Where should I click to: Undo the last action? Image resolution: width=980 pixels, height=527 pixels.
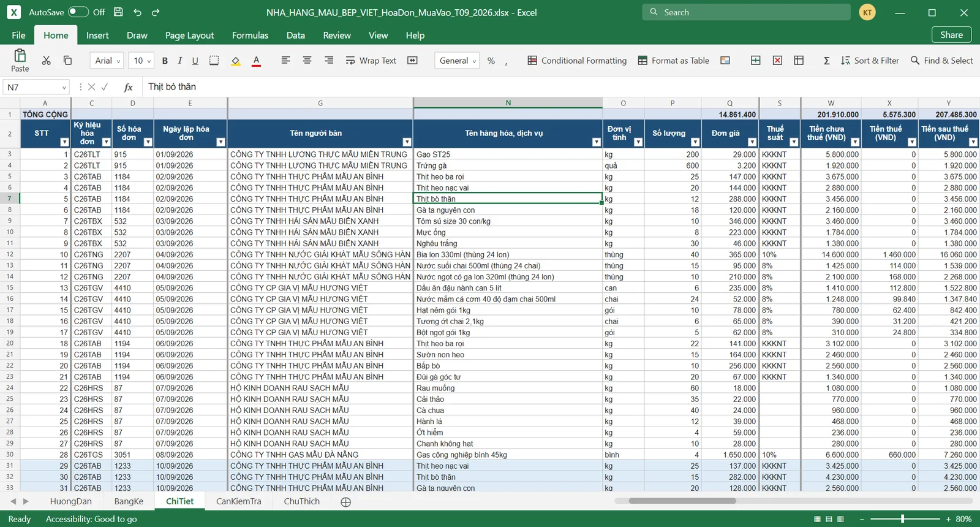(x=137, y=12)
